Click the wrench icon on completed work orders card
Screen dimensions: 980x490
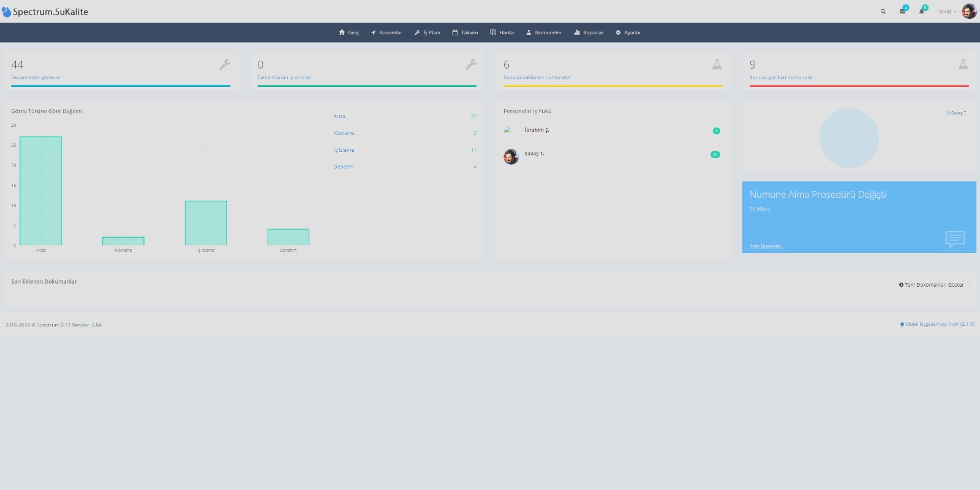coord(471,64)
